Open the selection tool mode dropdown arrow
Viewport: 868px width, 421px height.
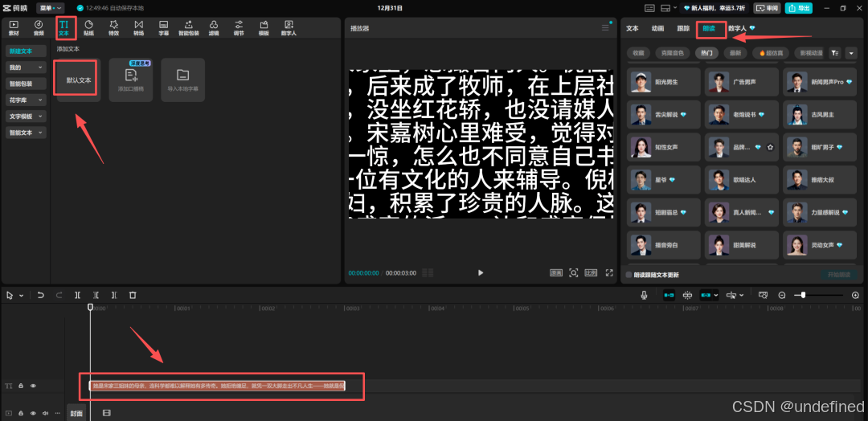(x=22, y=296)
